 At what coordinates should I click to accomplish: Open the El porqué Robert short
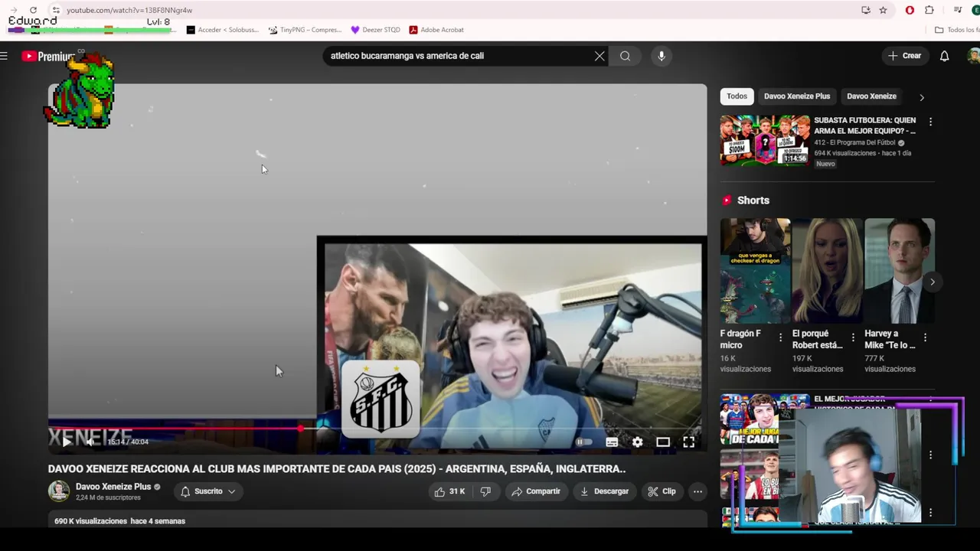click(x=827, y=271)
